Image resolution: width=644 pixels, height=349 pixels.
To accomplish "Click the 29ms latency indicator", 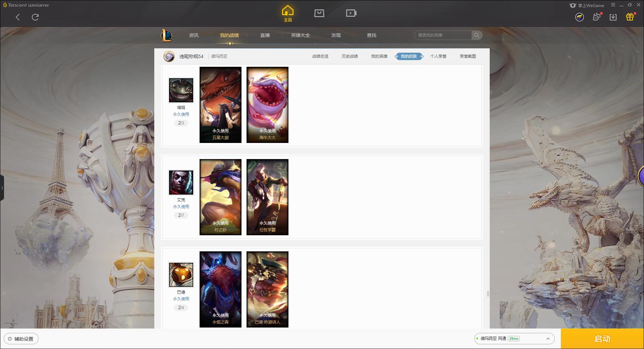I will [x=514, y=339].
